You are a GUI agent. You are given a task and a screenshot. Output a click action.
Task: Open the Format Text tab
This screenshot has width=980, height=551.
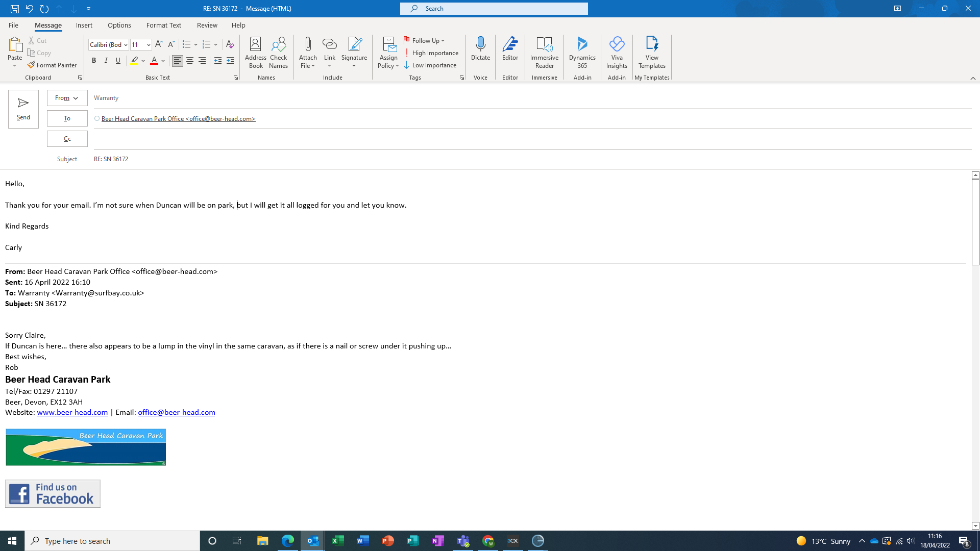coord(163,25)
